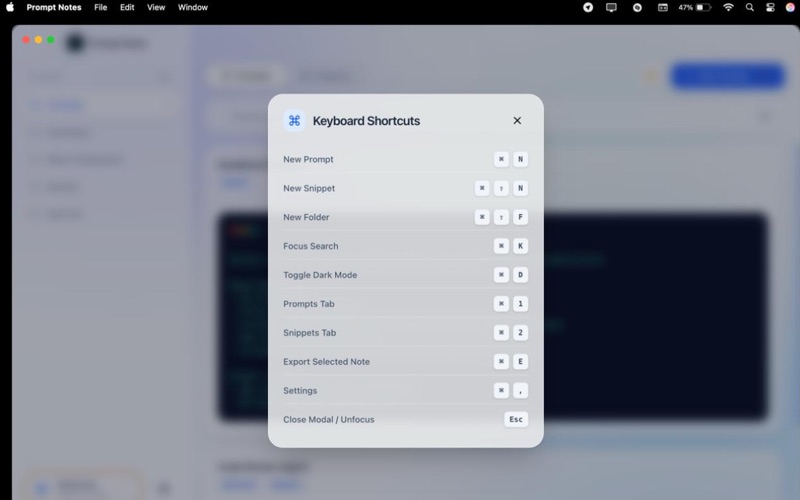Close the Keyboard Shortcuts dialog with X

(x=517, y=120)
